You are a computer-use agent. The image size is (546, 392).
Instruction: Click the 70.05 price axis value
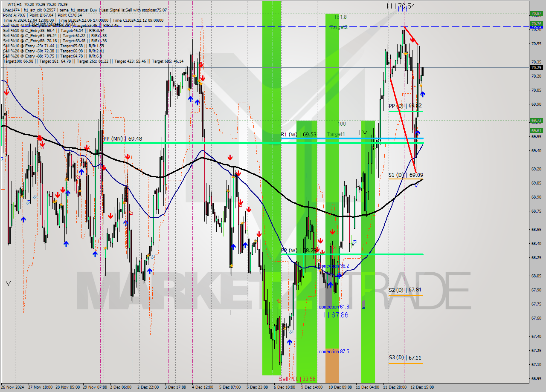[x=536, y=90]
